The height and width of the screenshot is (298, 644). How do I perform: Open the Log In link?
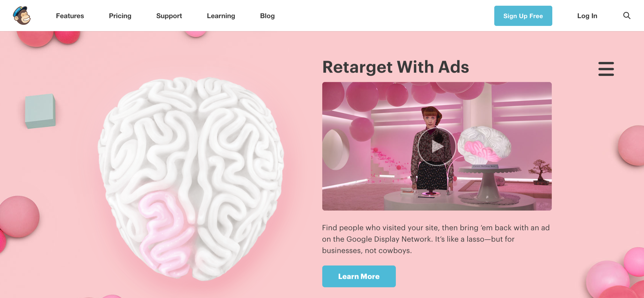(587, 16)
